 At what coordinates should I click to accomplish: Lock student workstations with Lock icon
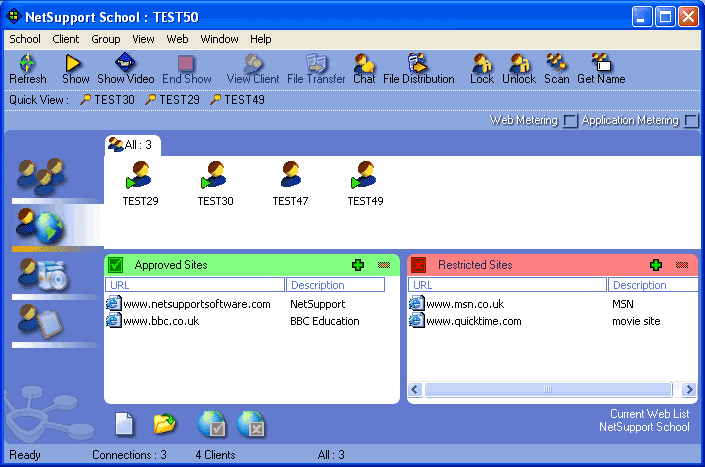(x=482, y=68)
